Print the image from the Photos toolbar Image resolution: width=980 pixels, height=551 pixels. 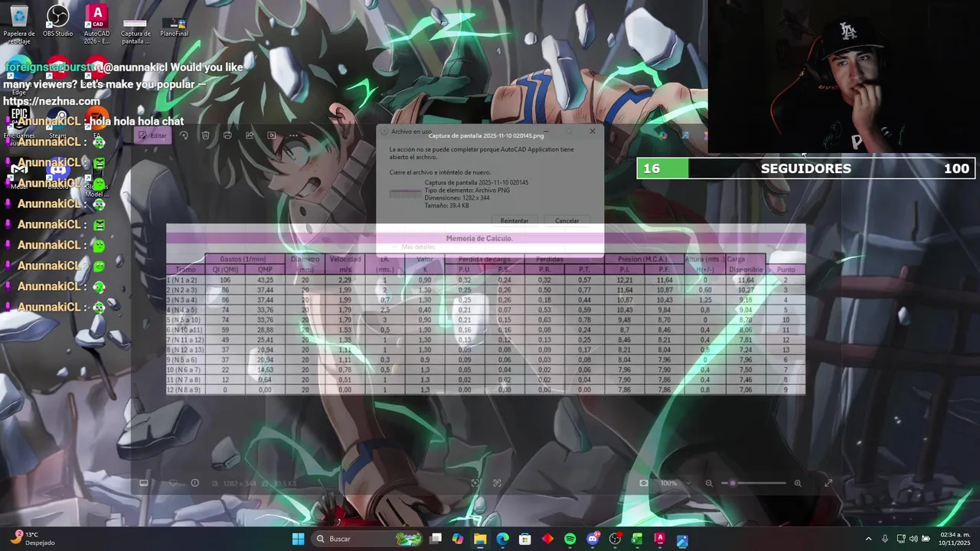227,135
